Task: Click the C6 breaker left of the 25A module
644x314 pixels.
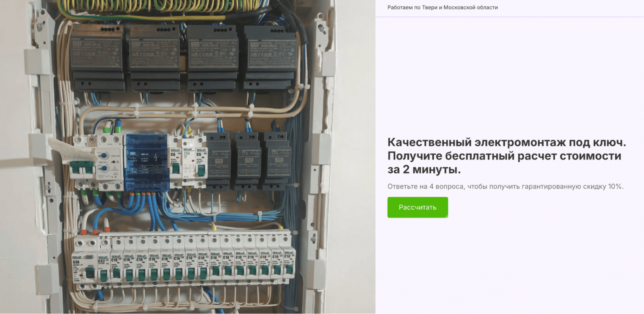Action: (x=175, y=165)
